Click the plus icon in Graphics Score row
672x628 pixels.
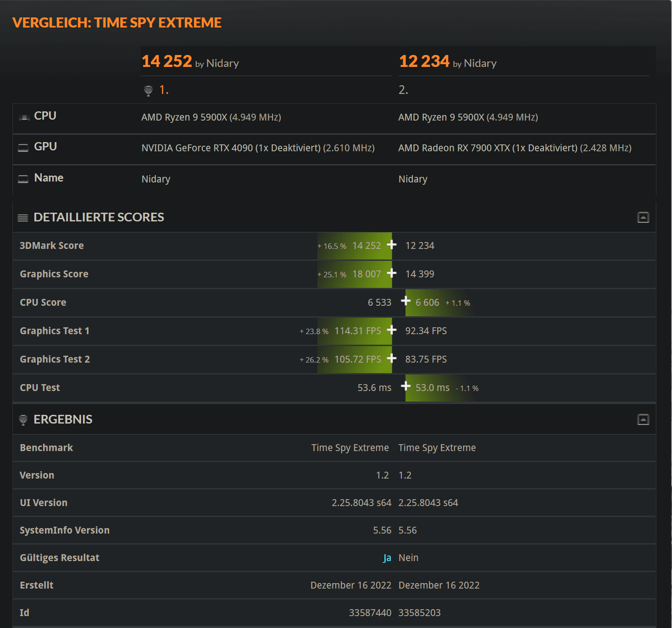coord(392,273)
